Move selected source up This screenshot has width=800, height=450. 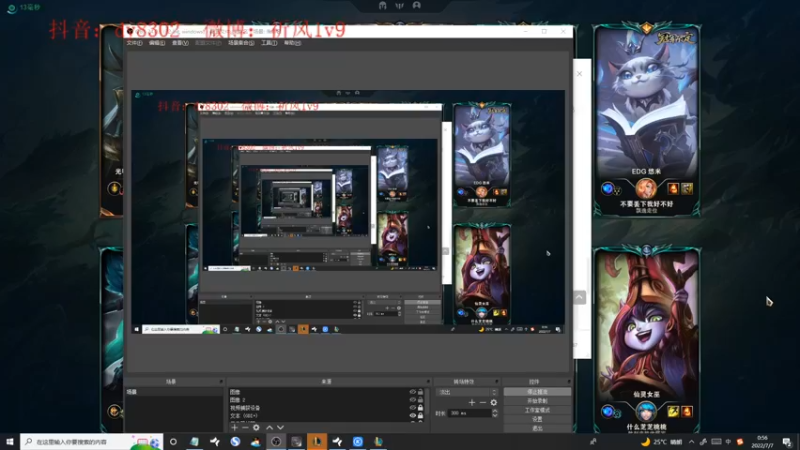tap(269, 428)
